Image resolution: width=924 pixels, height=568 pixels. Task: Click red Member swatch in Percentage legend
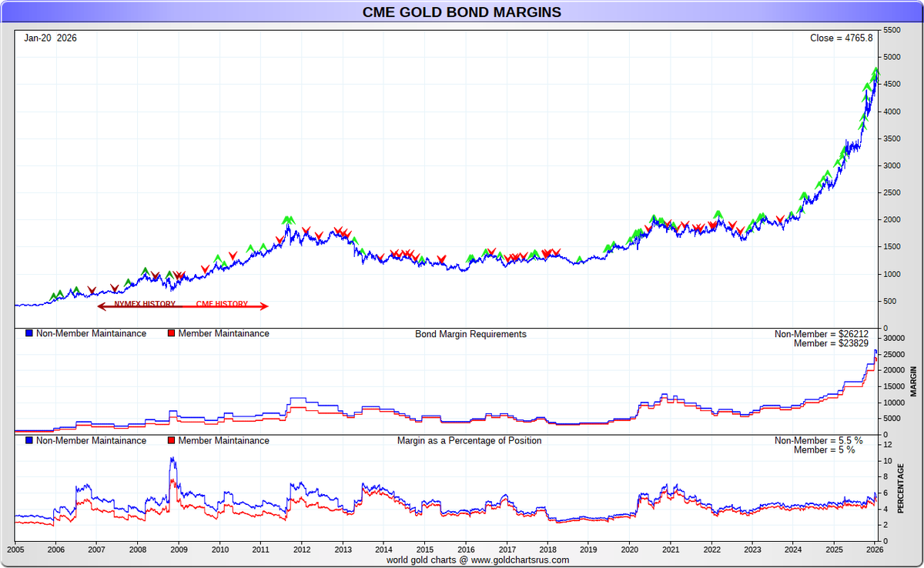171,441
